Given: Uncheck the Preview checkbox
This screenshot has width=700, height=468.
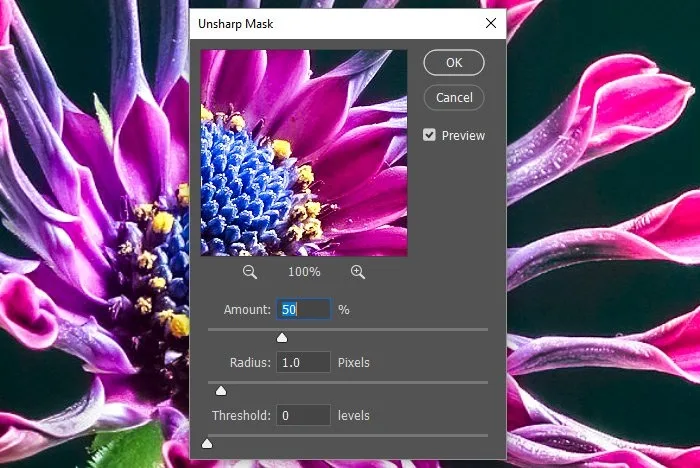Looking at the screenshot, I should (x=429, y=135).
